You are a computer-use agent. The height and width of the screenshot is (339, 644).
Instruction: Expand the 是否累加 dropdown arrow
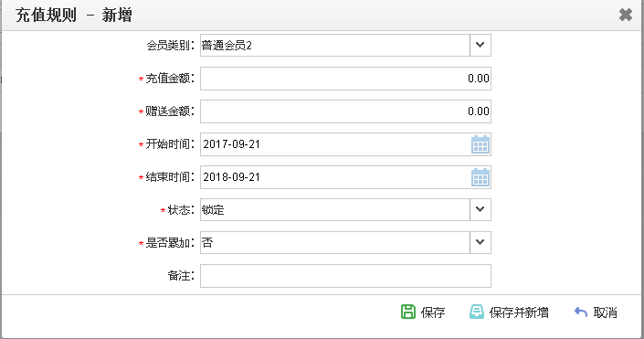coord(480,242)
